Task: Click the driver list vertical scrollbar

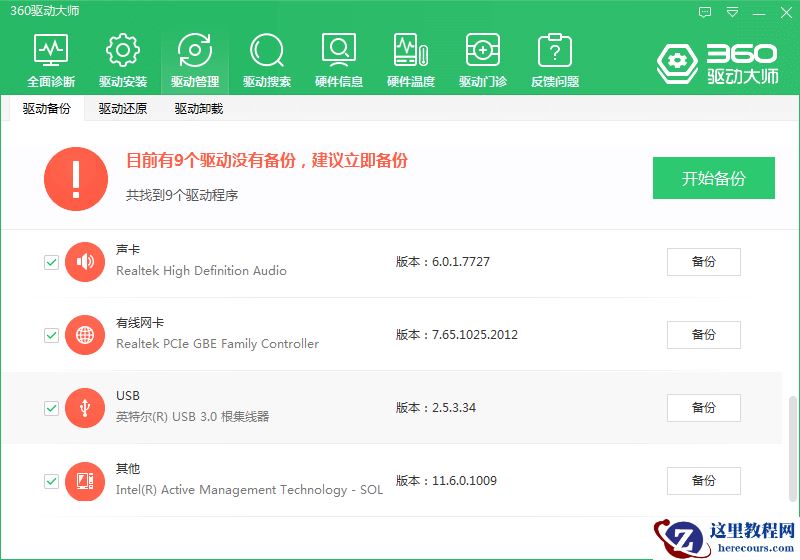Action: click(x=792, y=448)
